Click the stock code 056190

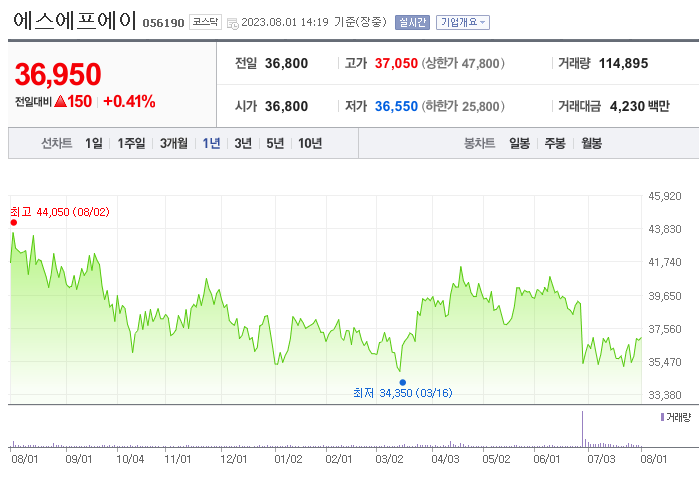pos(163,23)
